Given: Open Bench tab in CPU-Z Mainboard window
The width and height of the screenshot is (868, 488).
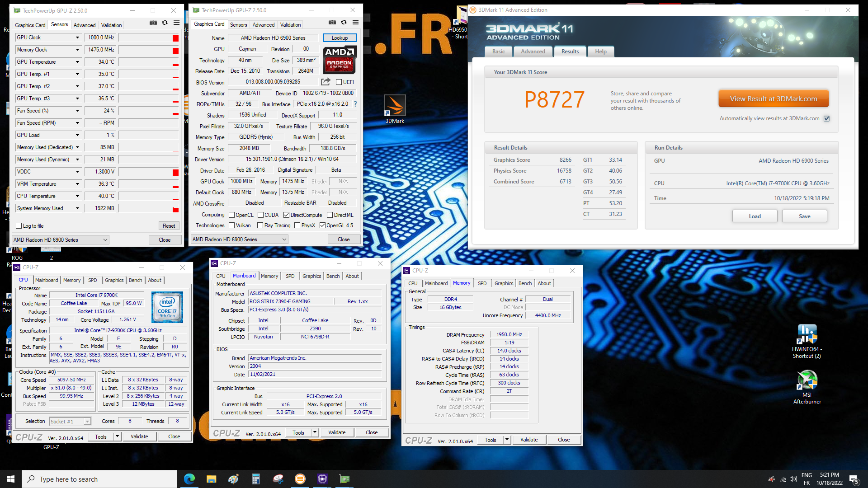Looking at the screenshot, I should [x=333, y=276].
